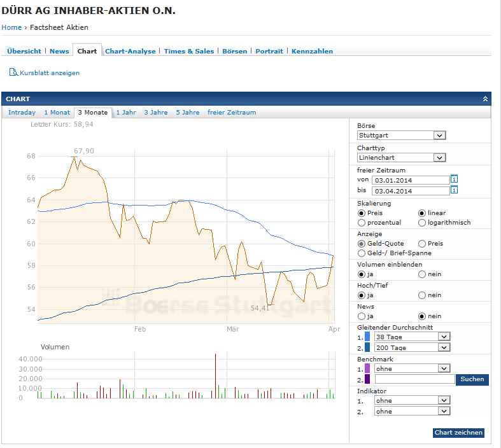Switch to the Chart-Analyse tab

coord(130,51)
